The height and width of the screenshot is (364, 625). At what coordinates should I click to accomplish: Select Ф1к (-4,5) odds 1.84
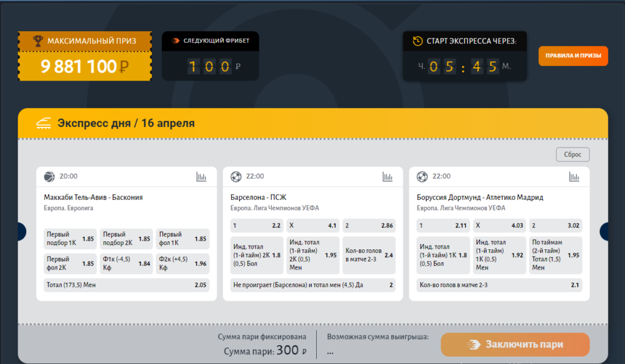pos(126,263)
